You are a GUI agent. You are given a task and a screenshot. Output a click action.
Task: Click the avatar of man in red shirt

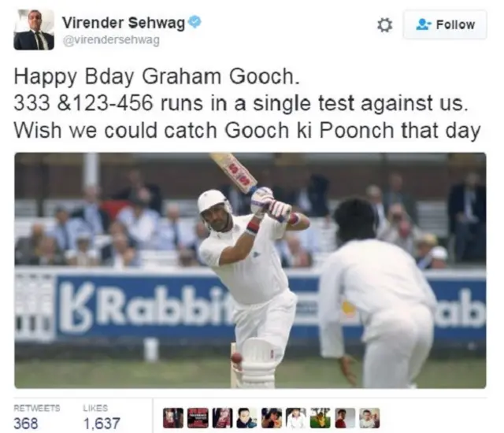point(345,418)
